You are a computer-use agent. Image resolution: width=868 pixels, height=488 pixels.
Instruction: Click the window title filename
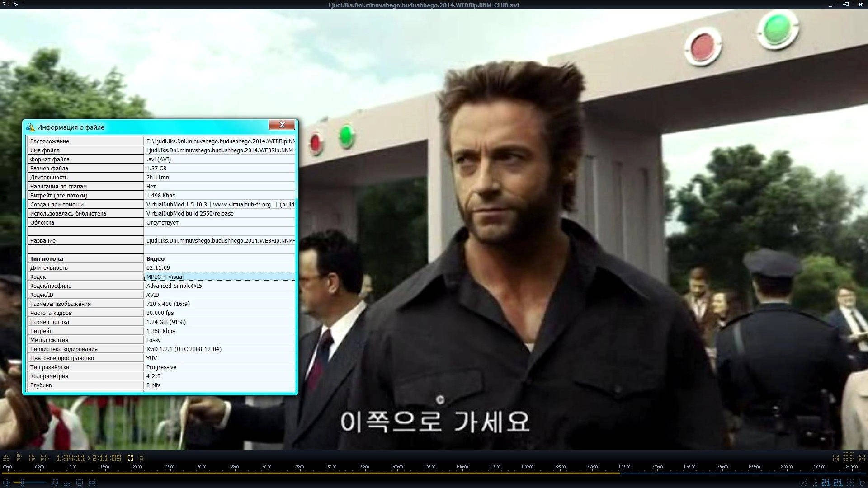point(424,5)
